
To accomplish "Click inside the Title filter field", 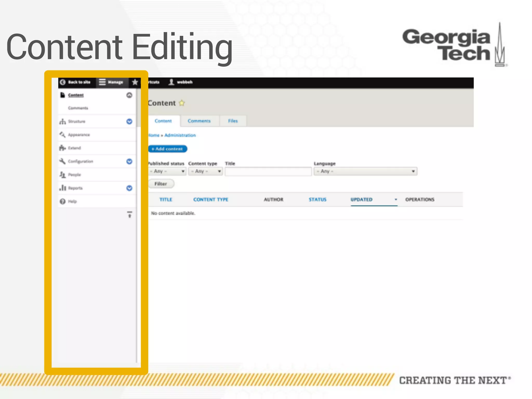I will (x=268, y=171).
